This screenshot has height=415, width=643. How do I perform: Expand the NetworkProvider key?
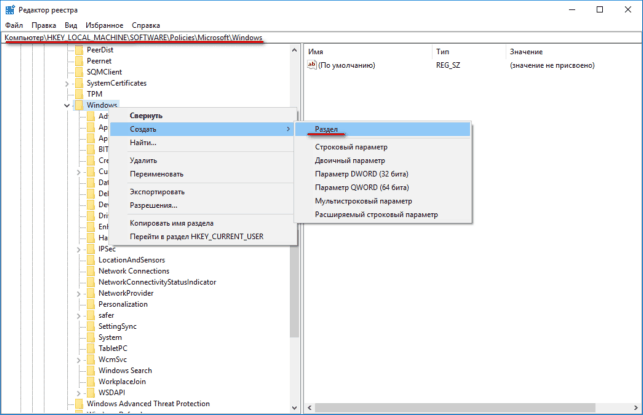pos(79,294)
